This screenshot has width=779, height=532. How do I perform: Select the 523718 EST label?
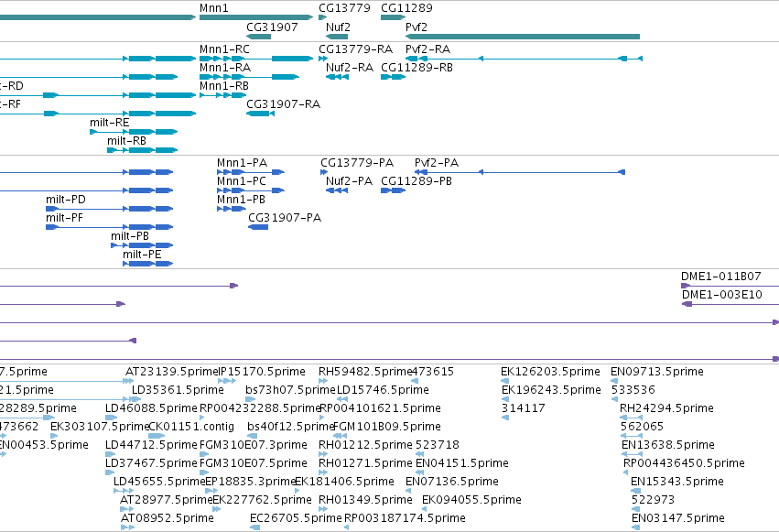438,445
